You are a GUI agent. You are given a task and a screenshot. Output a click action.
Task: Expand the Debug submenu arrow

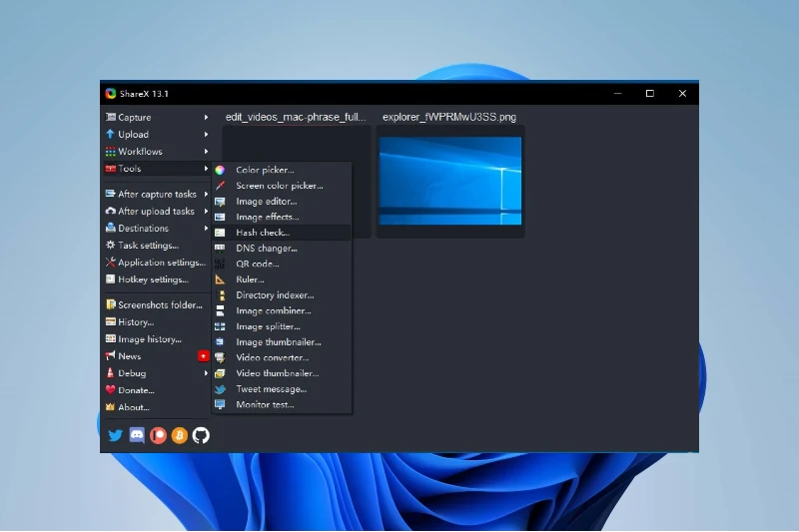point(206,373)
